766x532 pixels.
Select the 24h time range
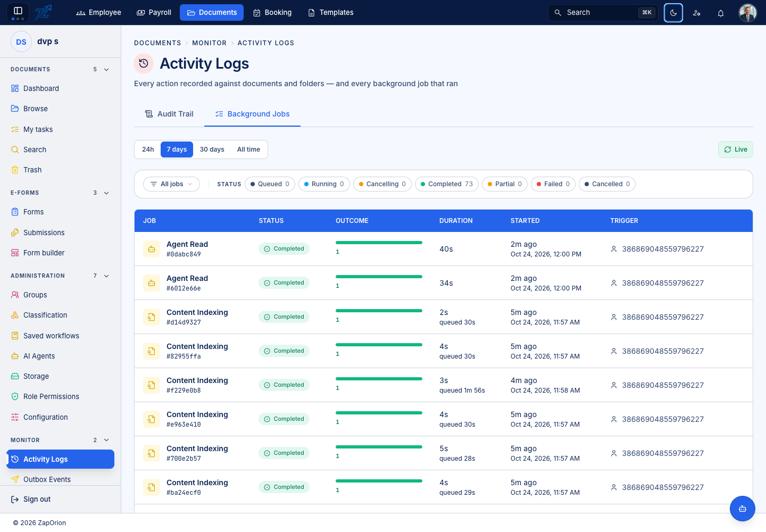(x=148, y=149)
